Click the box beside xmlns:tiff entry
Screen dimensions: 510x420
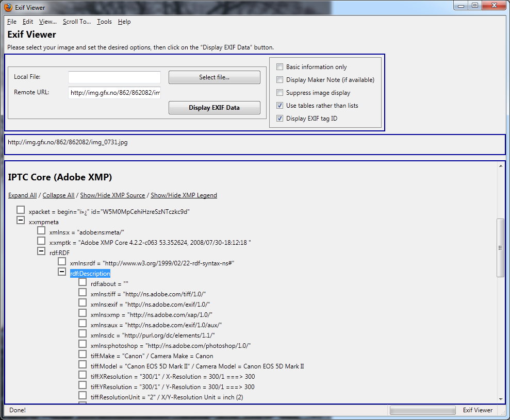[x=83, y=293]
